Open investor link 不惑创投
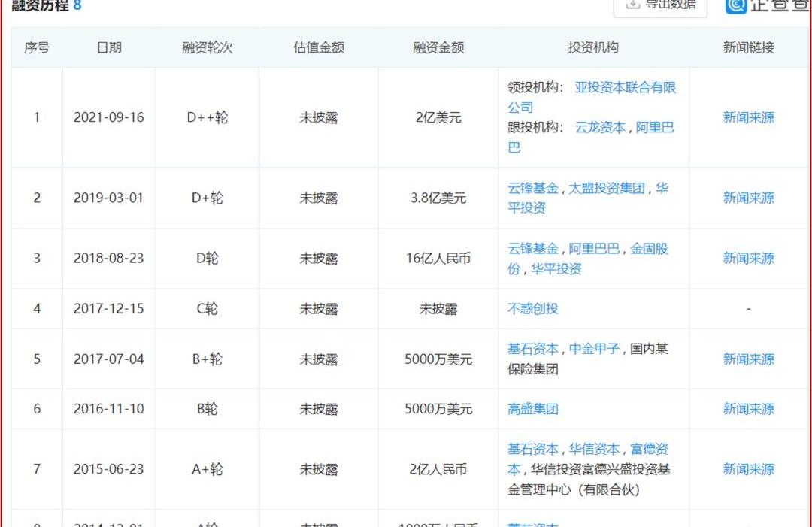The width and height of the screenshot is (812, 527). (x=533, y=309)
